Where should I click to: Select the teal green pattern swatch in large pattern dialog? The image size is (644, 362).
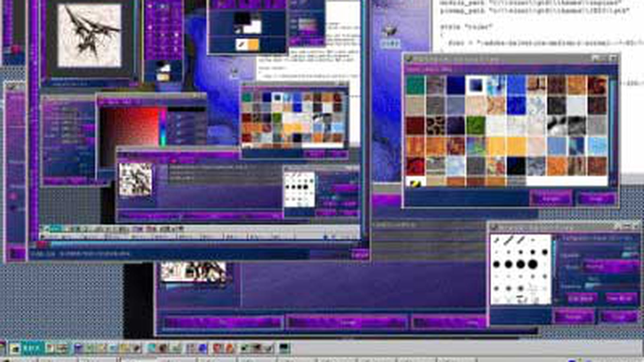click(x=415, y=85)
